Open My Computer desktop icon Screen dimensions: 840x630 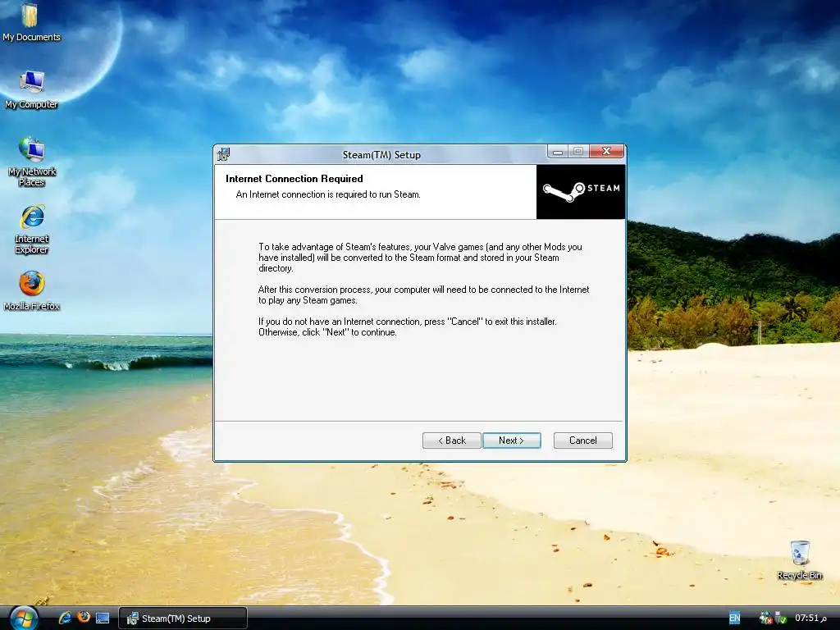click(31, 89)
